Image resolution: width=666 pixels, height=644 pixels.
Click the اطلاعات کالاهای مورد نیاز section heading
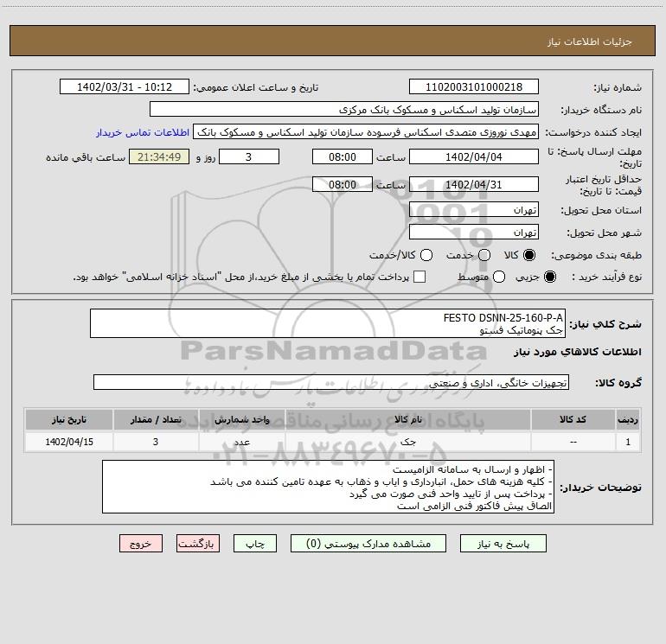click(577, 352)
